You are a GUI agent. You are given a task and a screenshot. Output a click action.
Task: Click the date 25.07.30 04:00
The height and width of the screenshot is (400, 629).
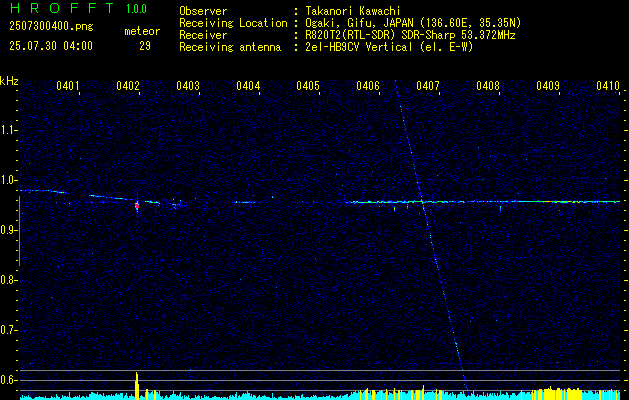pyautogui.click(x=51, y=46)
